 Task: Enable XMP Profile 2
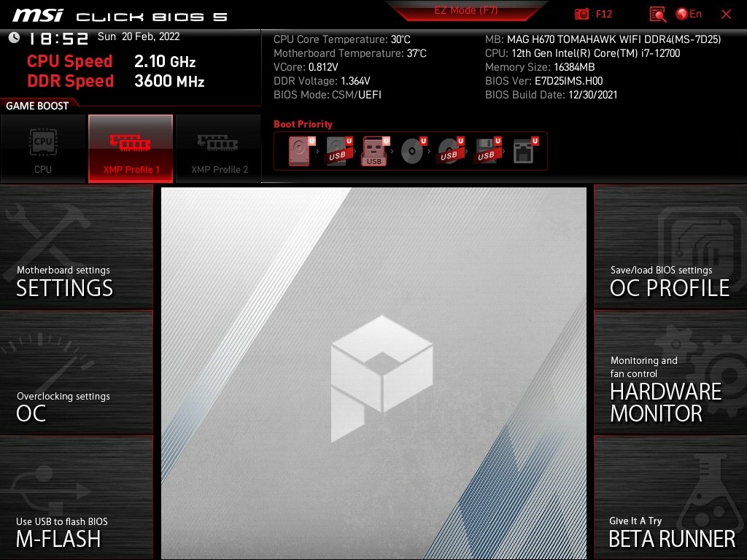[x=219, y=149]
